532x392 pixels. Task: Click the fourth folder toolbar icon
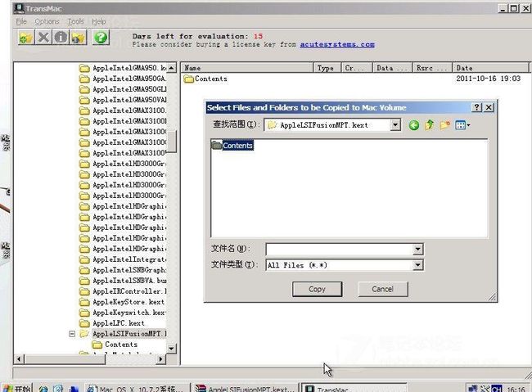(x=78, y=38)
